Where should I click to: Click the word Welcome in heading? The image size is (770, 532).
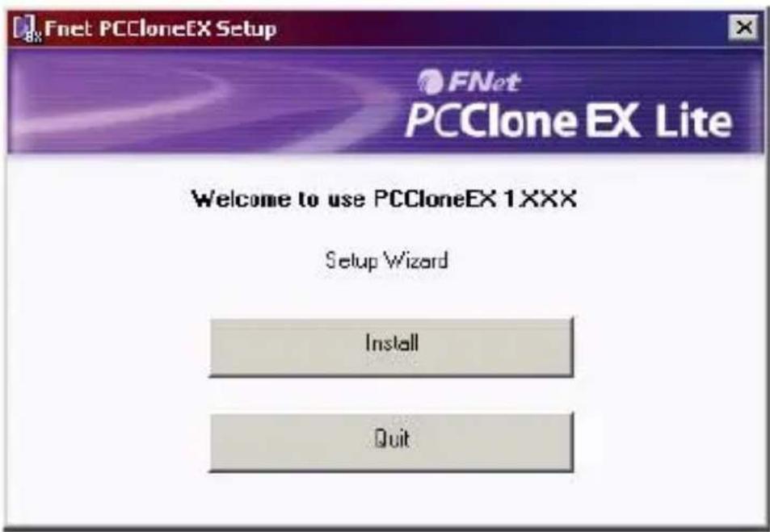pyautogui.click(x=241, y=199)
